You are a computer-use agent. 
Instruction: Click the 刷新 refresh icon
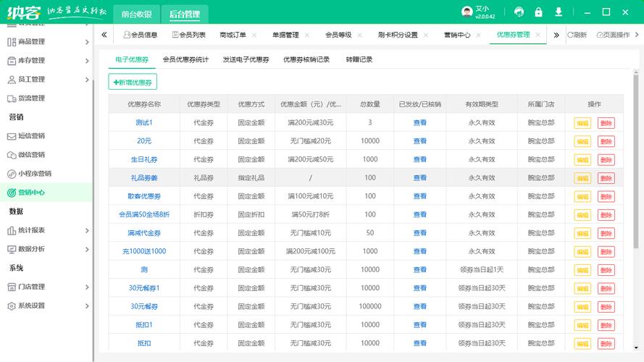[x=577, y=35]
